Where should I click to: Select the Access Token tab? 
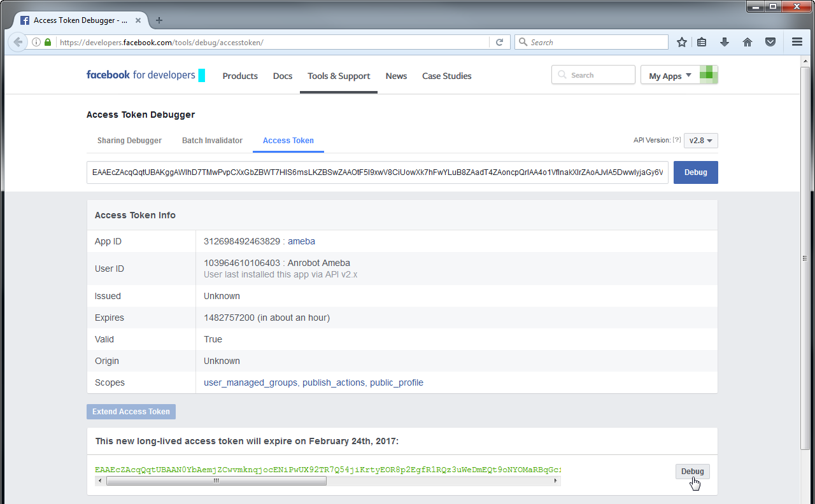(288, 141)
